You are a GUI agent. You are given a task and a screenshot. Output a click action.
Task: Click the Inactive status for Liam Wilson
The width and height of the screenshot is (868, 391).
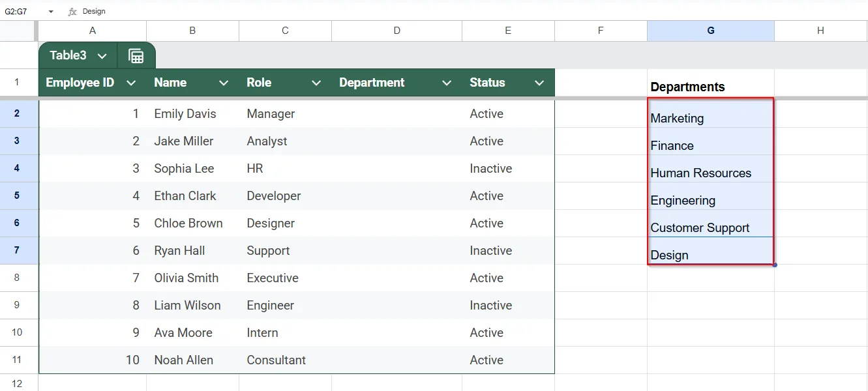point(508,305)
